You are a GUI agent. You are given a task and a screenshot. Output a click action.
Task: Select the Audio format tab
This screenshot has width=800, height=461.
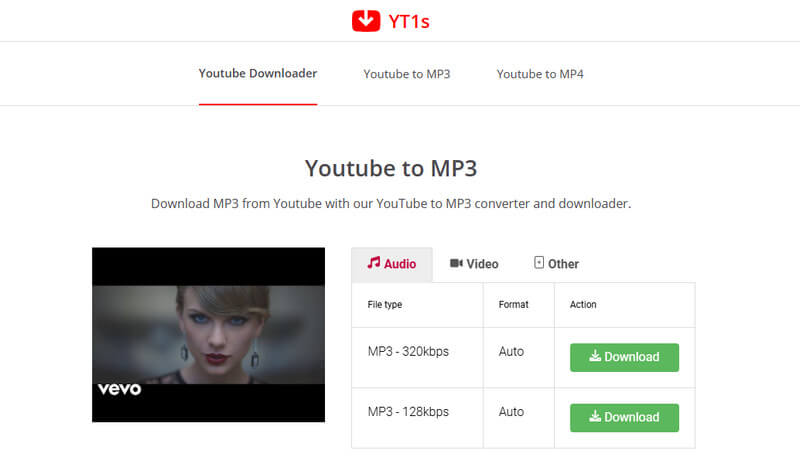click(392, 264)
